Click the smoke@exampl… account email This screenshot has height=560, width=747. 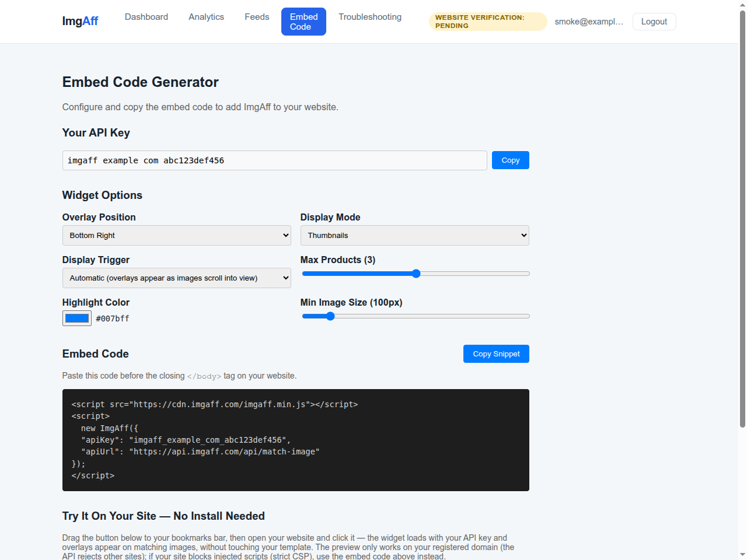589,22
